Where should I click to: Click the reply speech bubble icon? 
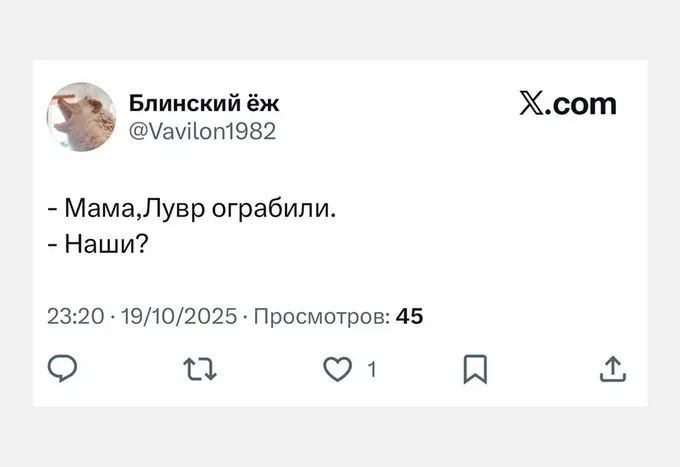(63, 369)
